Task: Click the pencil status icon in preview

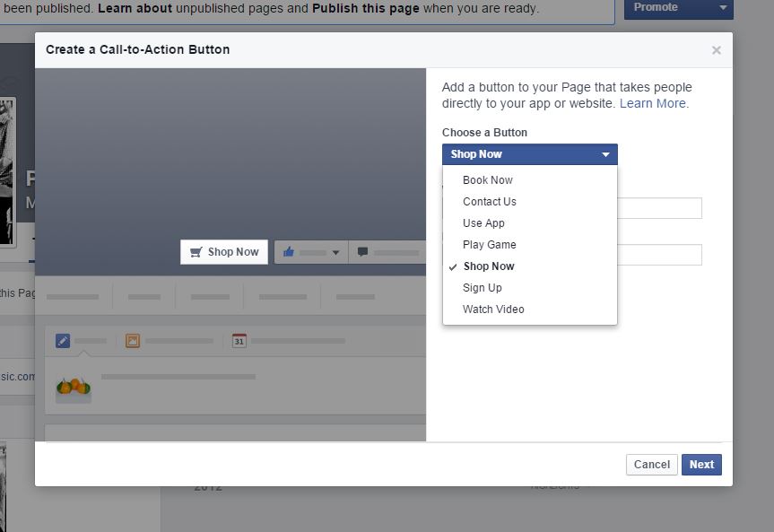Action: pos(63,341)
